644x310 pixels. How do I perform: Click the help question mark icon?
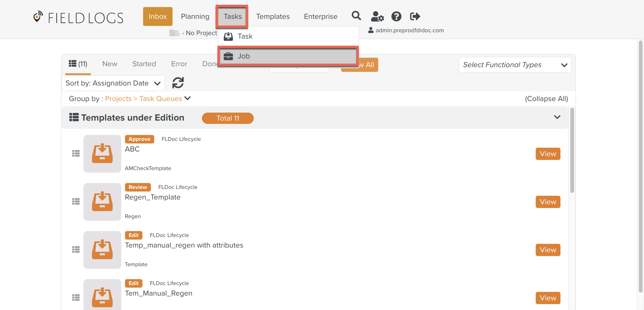[x=396, y=17]
